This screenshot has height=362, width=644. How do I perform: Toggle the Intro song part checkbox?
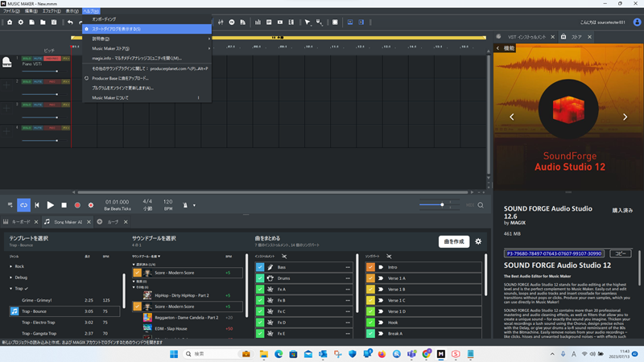pyautogui.click(x=370, y=267)
